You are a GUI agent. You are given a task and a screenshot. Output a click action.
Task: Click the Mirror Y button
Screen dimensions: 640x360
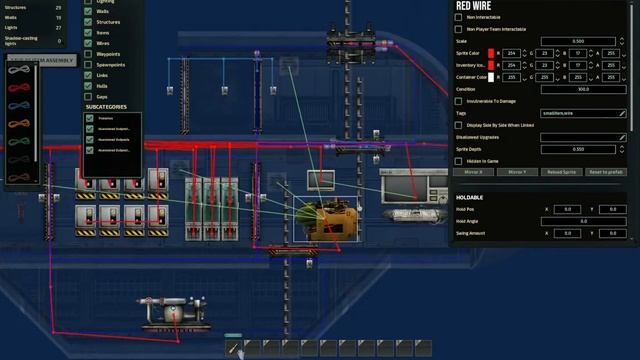[517, 172]
